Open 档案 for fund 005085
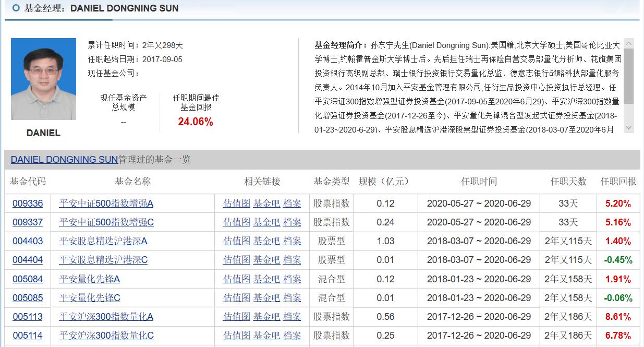This screenshot has width=644, height=347. [292, 298]
